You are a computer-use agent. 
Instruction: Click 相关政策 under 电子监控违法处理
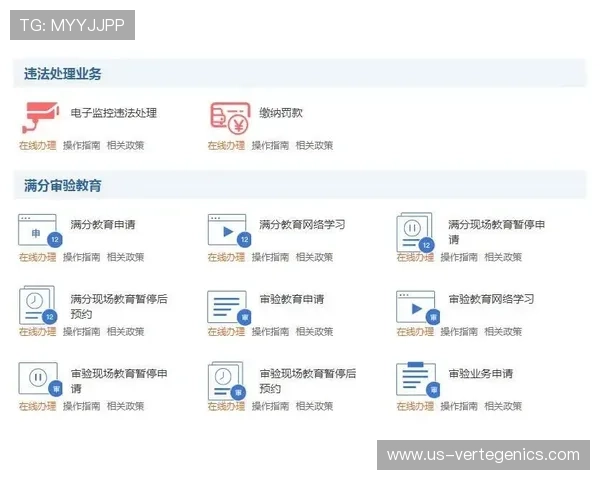[126, 145]
